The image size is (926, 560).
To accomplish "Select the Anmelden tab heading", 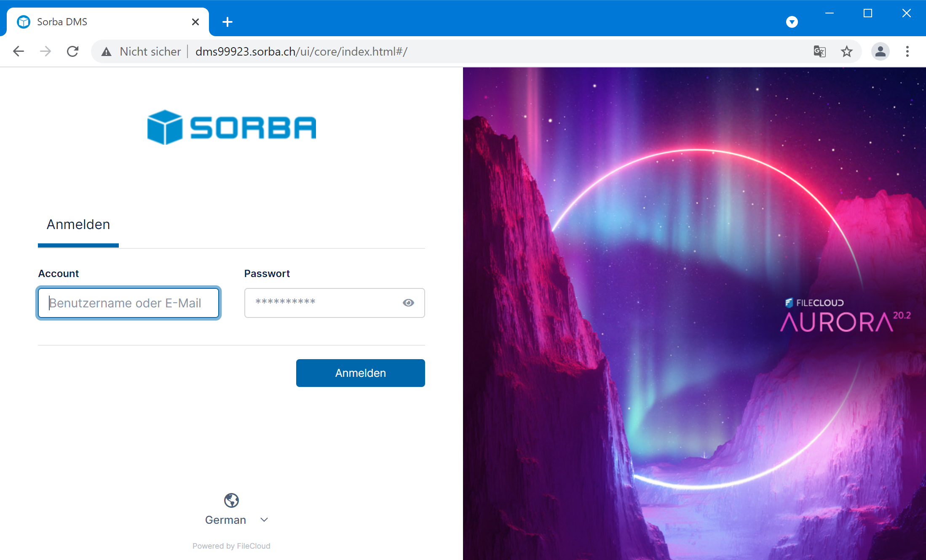I will tap(78, 224).
